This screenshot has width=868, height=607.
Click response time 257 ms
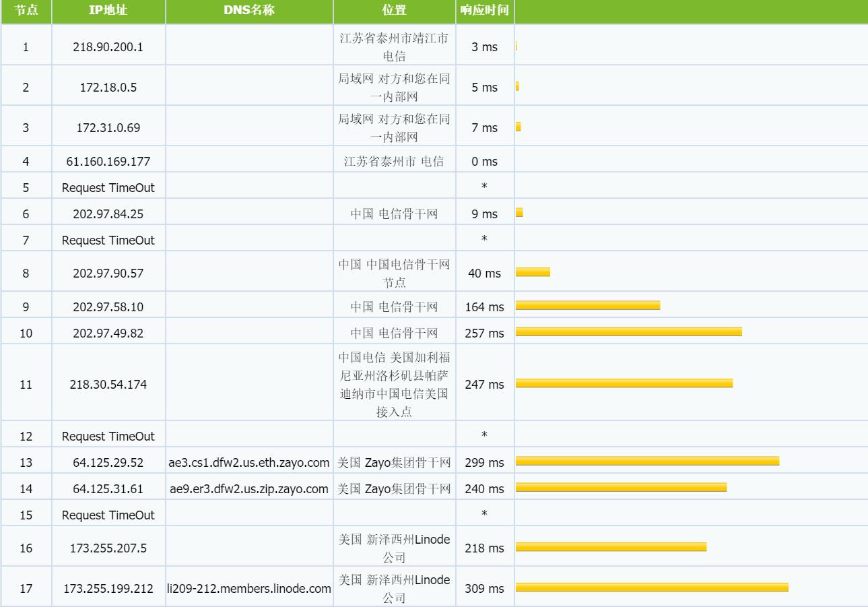click(485, 333)
